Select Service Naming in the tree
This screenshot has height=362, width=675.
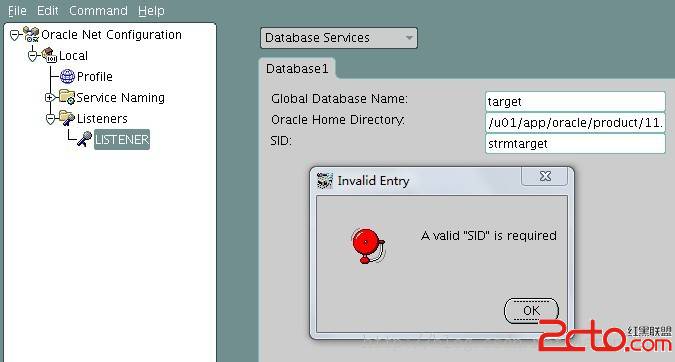coord(120,98)
